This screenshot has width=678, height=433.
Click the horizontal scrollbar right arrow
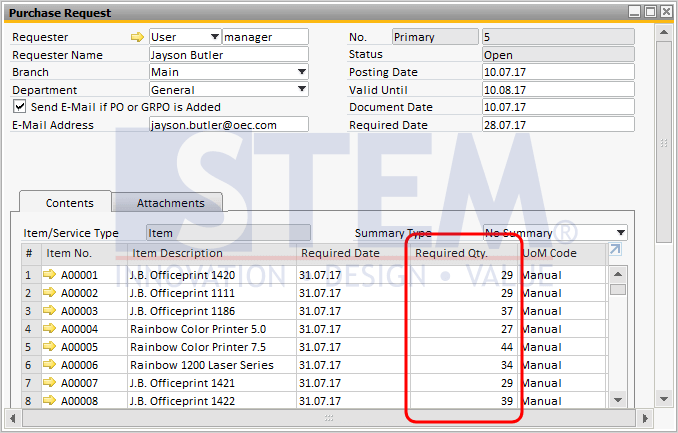(x=645, y=418)
